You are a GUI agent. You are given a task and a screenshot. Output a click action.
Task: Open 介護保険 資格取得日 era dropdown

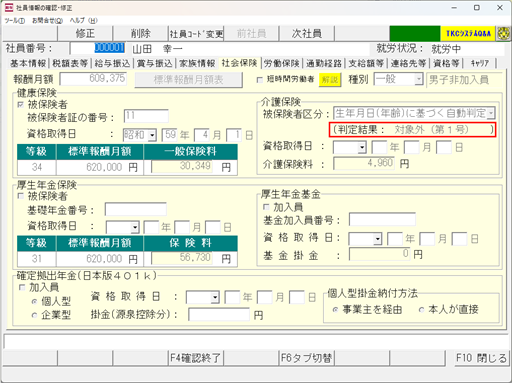click(362, 147)
